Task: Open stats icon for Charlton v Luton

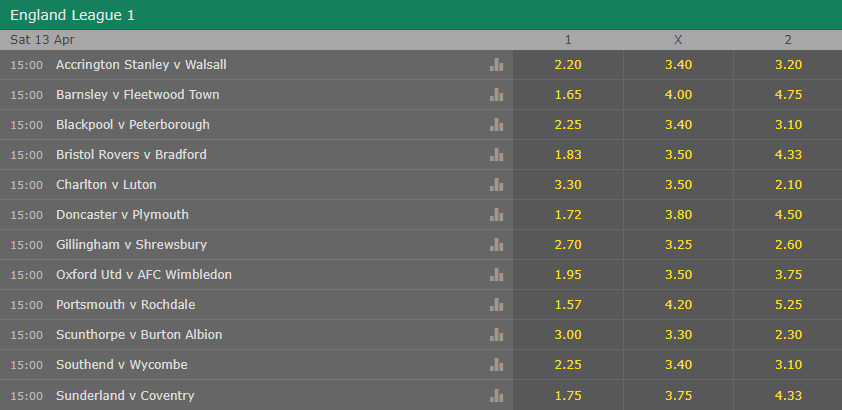Action: tap(497, 185)
